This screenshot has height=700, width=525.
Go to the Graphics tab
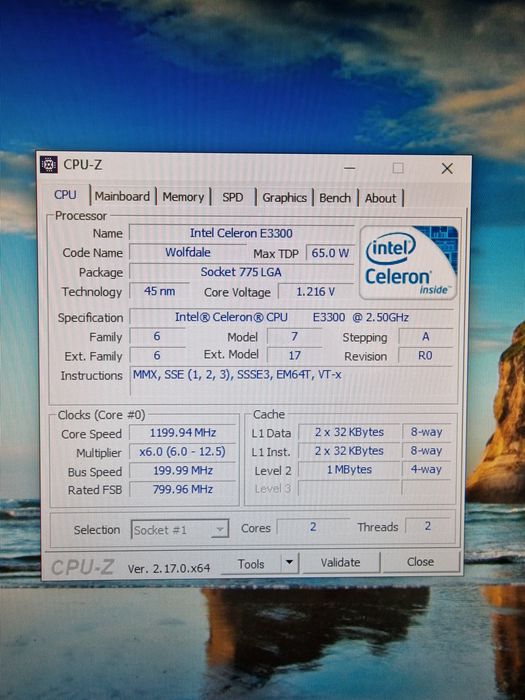tap(284, 198)
